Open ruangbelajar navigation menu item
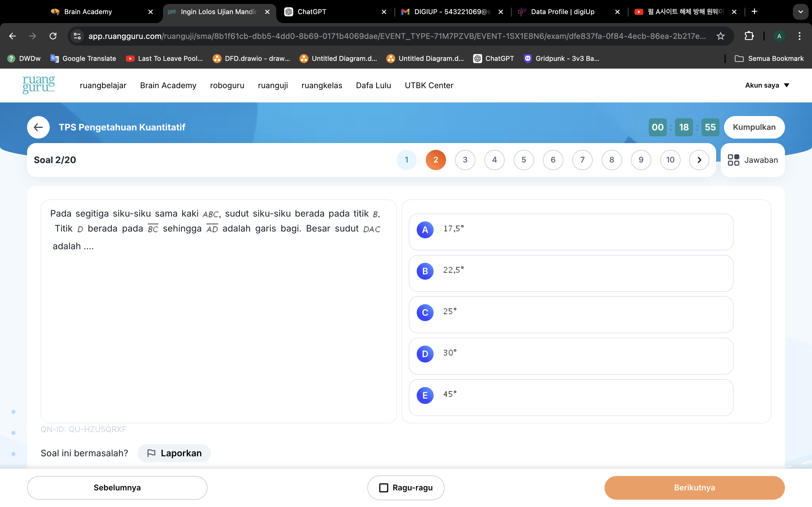Image resolution: width=812 pixels, height=507 pixels. pyautogui.click(x=103, y=85)
